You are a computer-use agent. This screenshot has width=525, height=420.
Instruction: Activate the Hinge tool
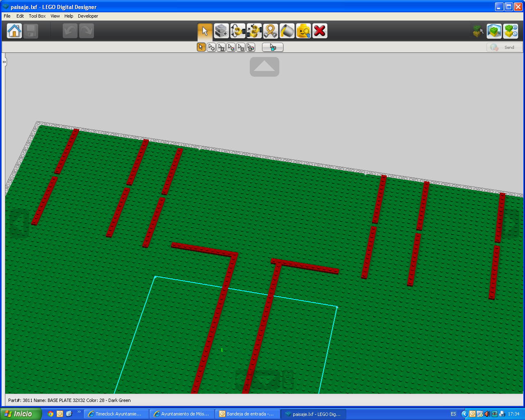pos(238,31)
